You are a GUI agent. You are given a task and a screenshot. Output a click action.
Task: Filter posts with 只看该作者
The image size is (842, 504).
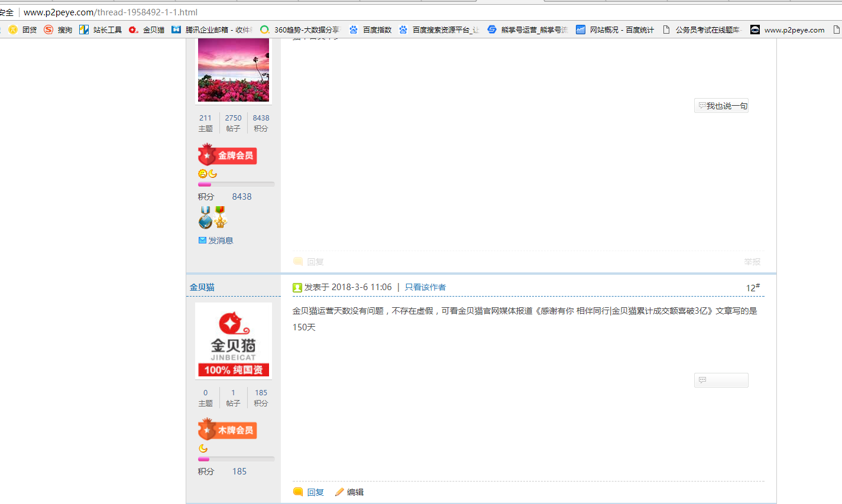(425, 287)
